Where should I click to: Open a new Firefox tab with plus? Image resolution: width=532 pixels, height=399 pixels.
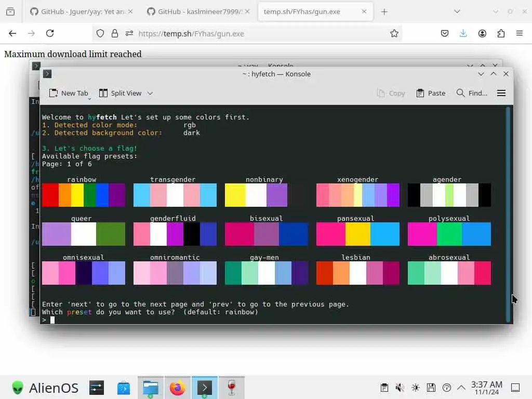coord(384,12)
